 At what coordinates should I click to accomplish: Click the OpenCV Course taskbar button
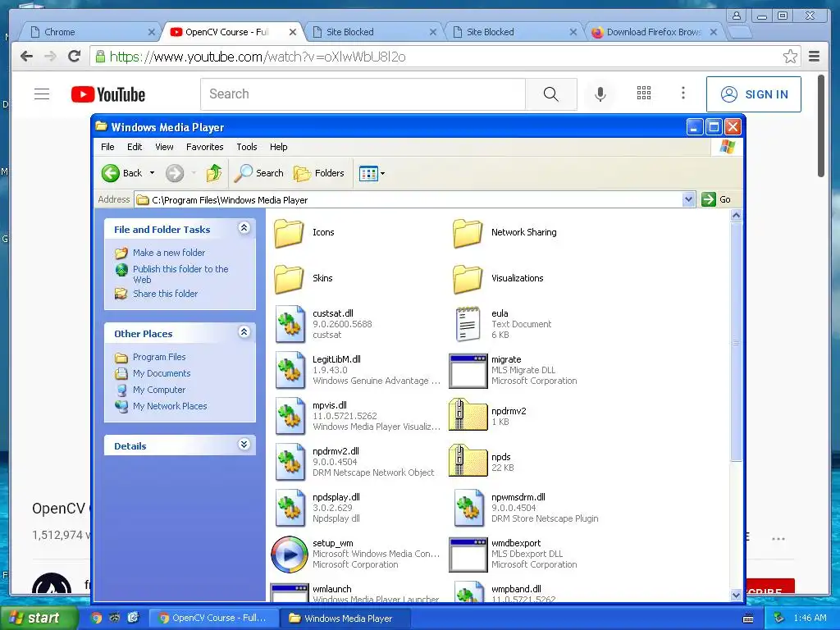coord(214,619)
